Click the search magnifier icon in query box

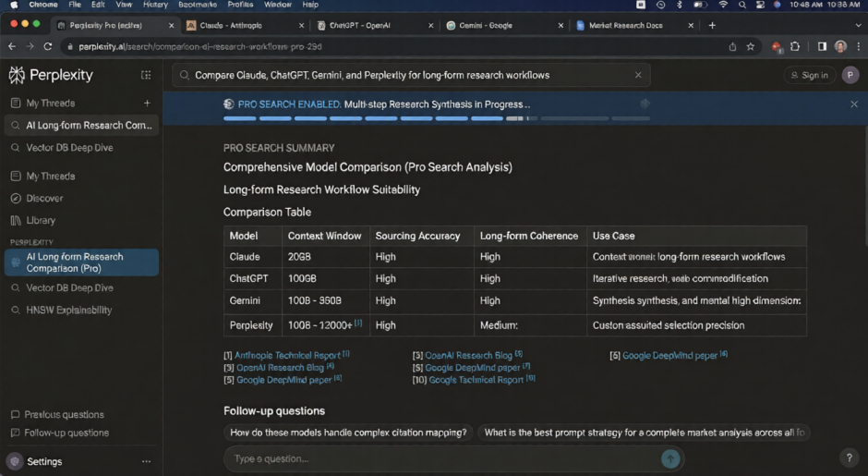(x=185, y=75)
